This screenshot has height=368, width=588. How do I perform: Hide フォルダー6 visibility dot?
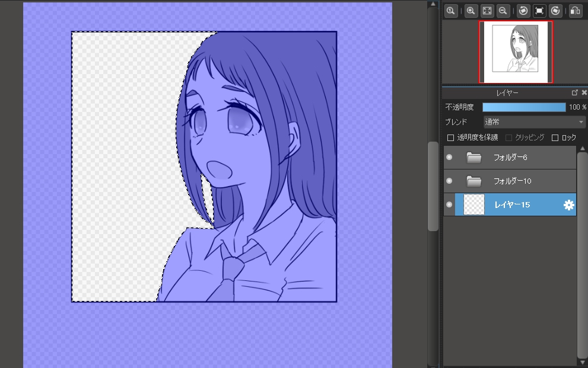coord(449,158)
